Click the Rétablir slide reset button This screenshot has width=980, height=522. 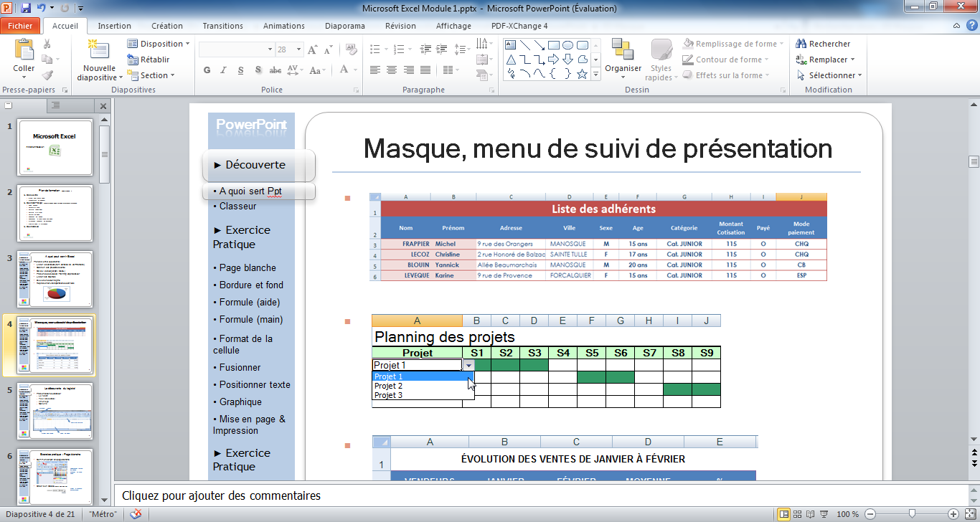(x=149, y=60)
